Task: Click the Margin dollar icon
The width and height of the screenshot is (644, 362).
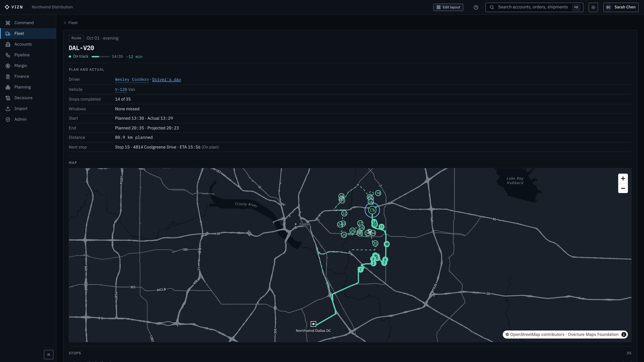Action: [8, 66]
